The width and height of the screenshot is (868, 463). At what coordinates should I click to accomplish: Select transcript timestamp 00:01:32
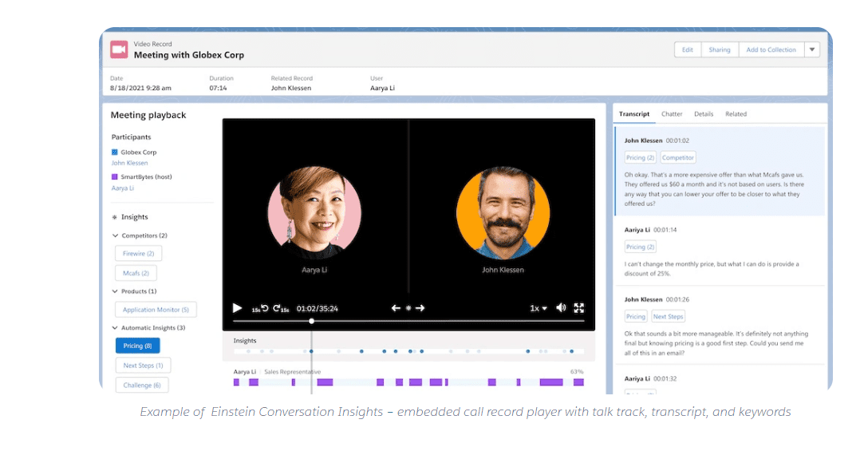pyautogui.click(x=665, y=379)
